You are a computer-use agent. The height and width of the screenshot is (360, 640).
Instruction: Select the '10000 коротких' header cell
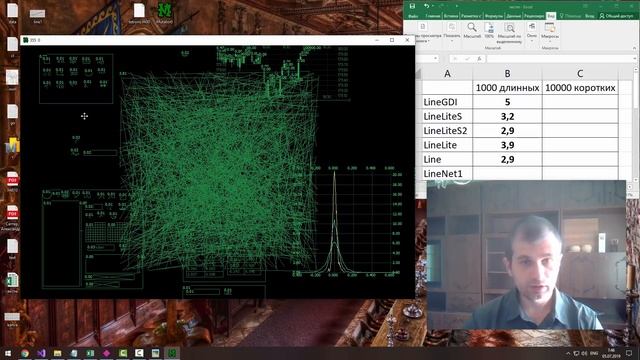[x=580, y=88]
